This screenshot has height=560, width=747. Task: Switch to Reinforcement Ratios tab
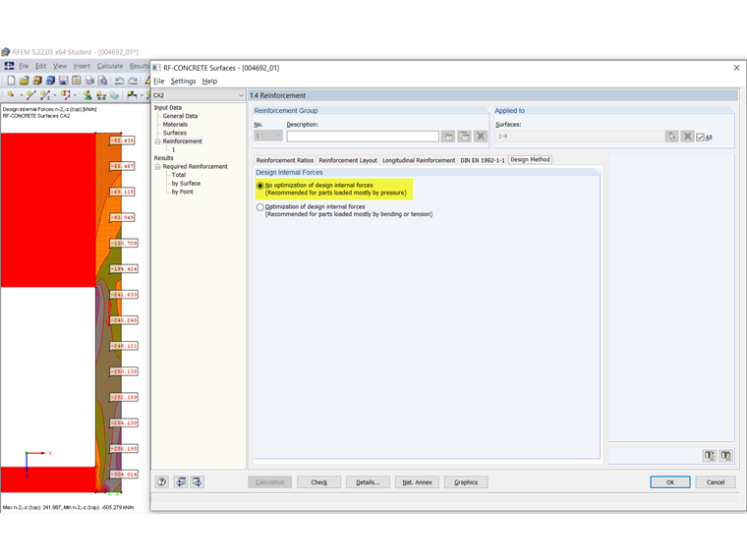(x=285, y=160)
